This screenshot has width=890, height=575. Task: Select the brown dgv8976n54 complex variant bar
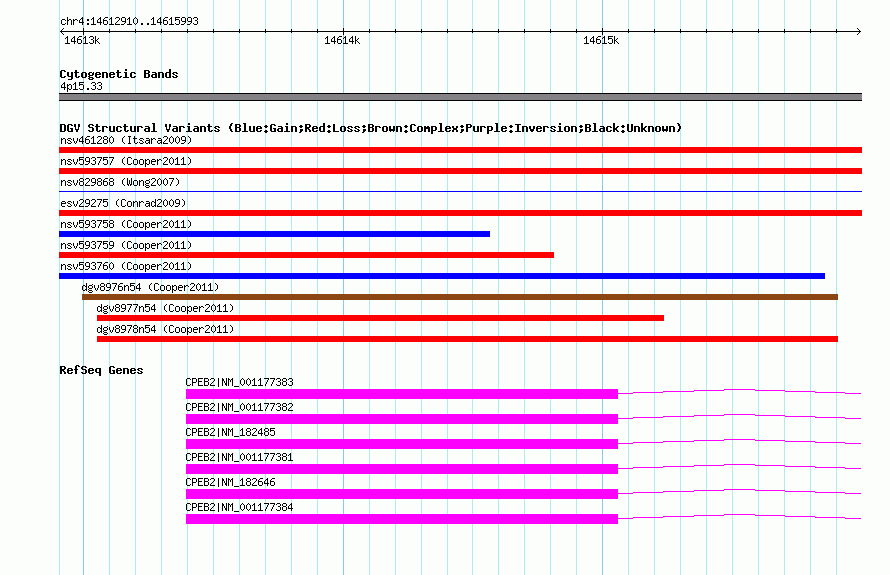tap(460, 297)
